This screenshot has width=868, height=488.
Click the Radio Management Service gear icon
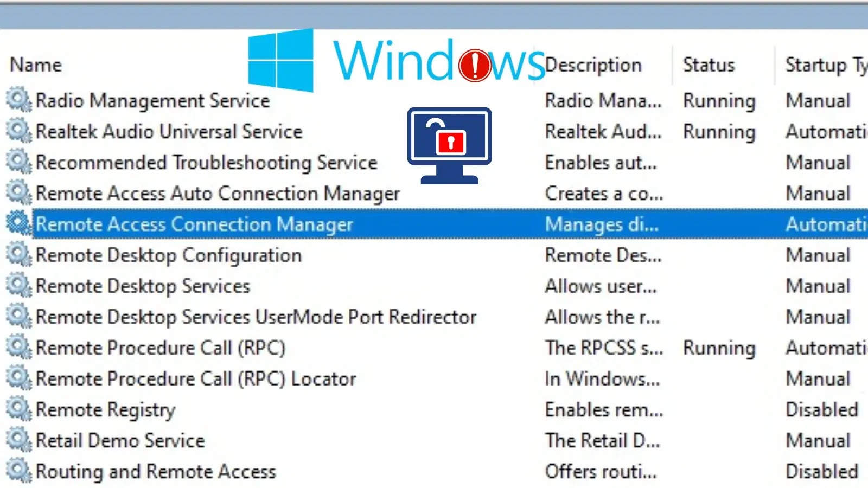tap(18, 101)
